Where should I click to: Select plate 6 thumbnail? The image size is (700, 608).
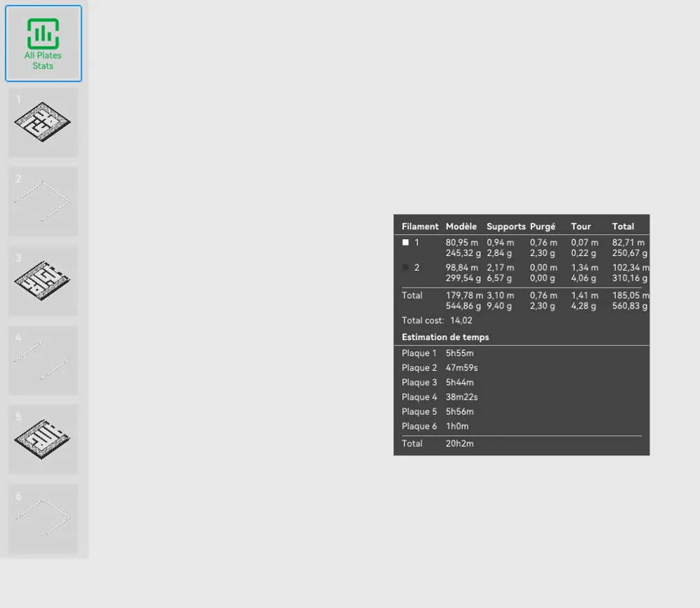[x=43, y=518]
